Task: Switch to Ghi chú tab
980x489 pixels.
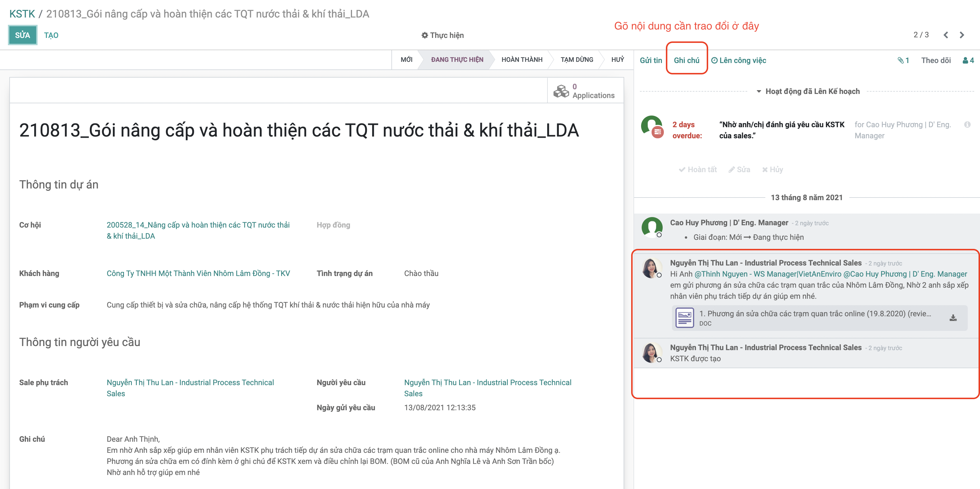Action: (x=686, y=60)
